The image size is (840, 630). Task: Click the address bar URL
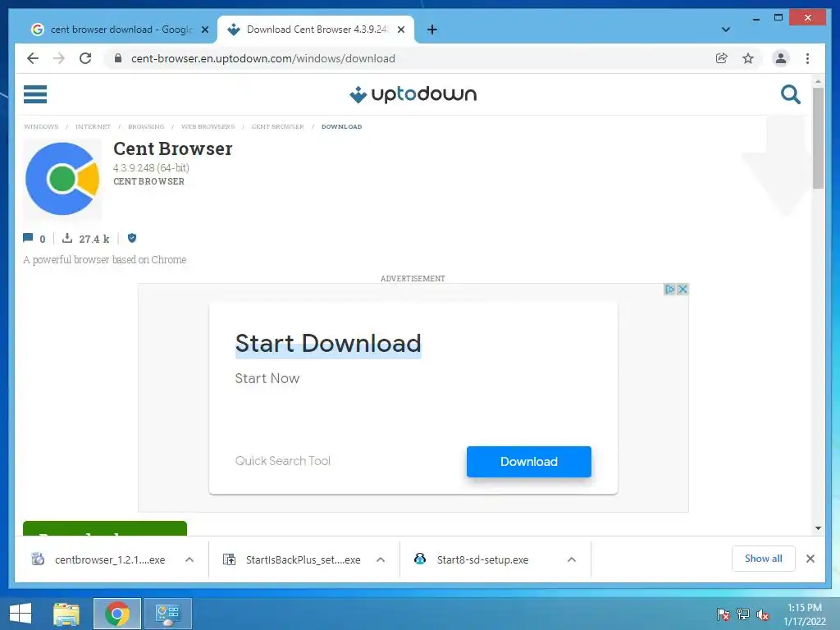(263, 58)
